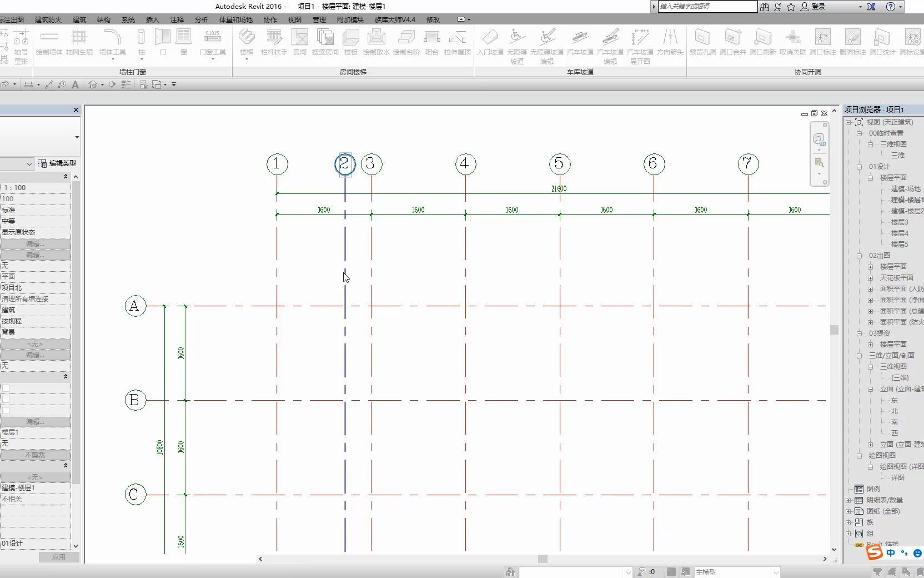Click the 洞口统计 opening statistics tool
This screenshot has height=578, width=924.
click(882, 42)
